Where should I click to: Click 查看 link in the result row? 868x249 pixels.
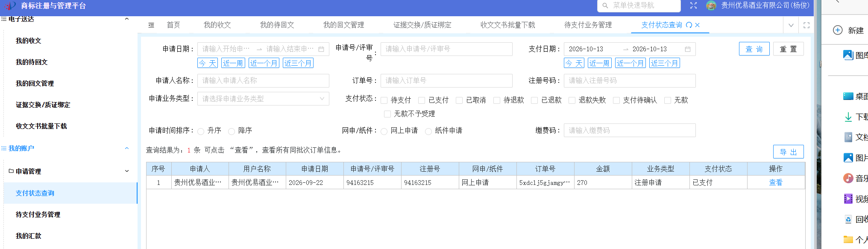tap(776, 182)
